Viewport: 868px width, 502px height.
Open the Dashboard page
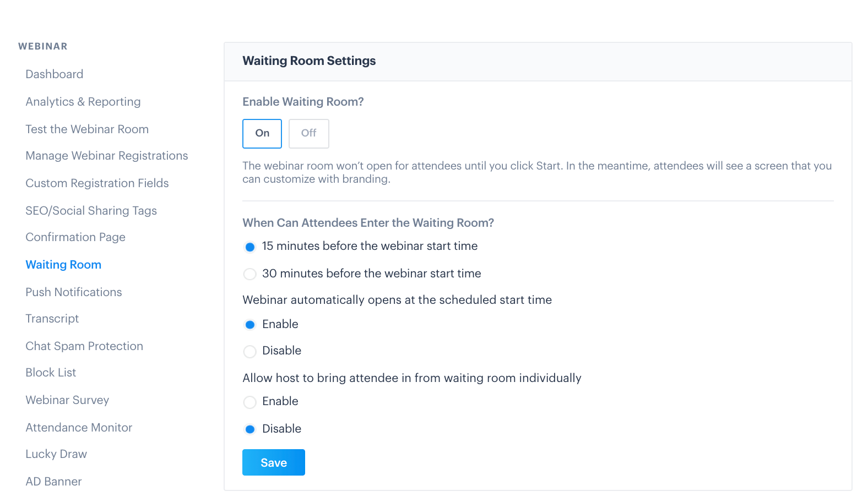pos(55,74)
